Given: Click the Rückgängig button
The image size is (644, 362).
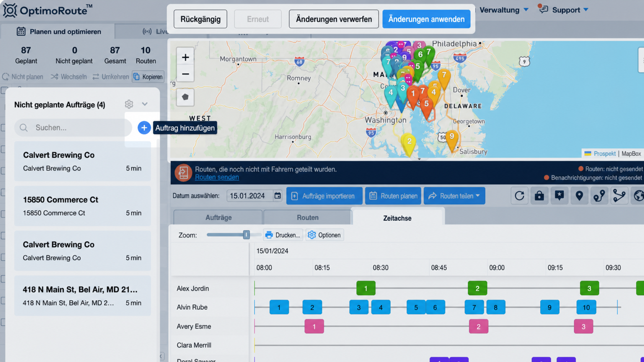Looking at the screenshot, I should coord(200,19).
